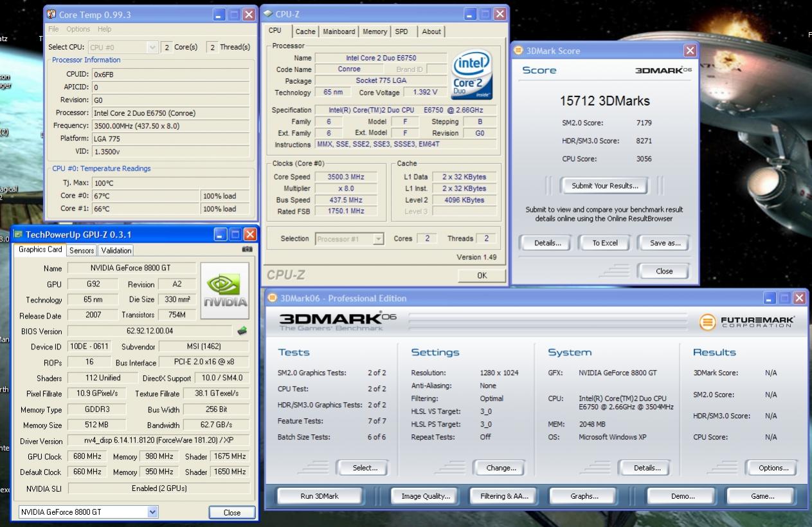Open Image Quality settings in 3DMark06
This screenshot has height=527, width=812.
tap(426, 496)
